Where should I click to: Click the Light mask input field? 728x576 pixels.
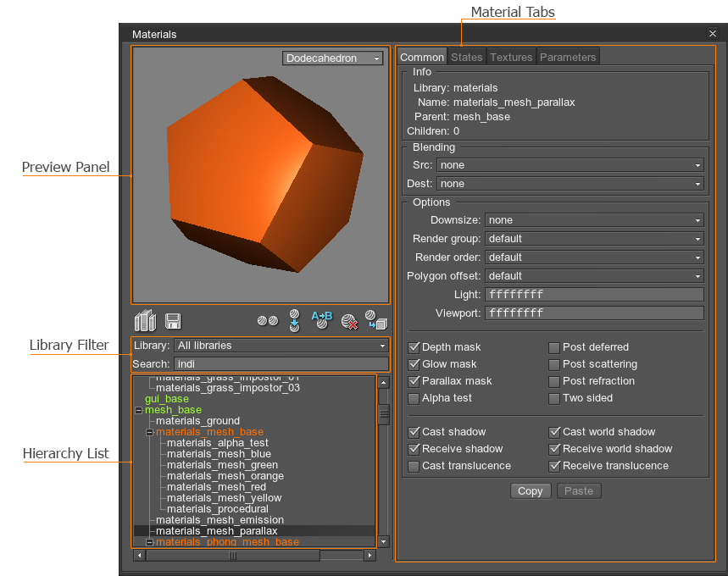point(594,294)
